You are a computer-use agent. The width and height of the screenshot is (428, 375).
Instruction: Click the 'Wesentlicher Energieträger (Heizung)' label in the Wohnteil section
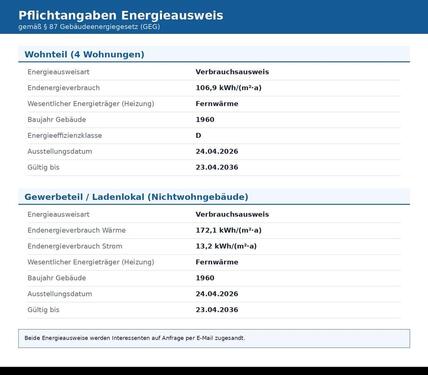pos(91,104)
